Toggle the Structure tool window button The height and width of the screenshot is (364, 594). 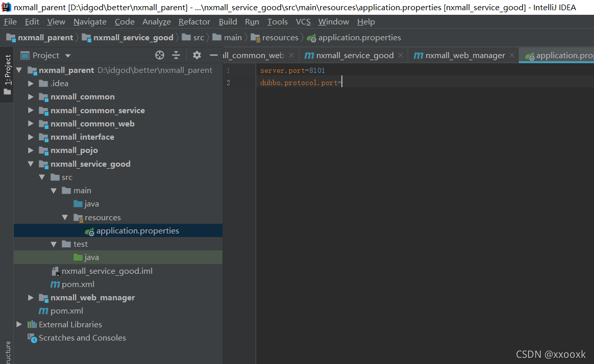7,352
